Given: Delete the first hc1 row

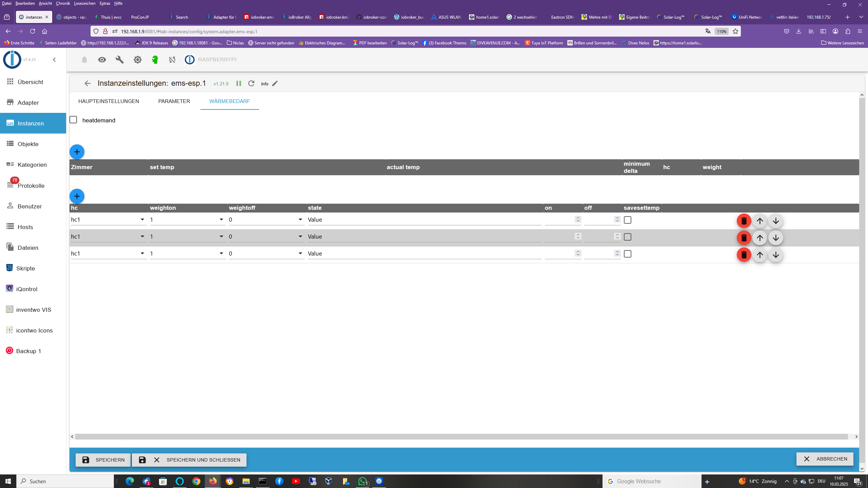Looking at the screenshot, I should pyautogui.click(x=744, y=221).
